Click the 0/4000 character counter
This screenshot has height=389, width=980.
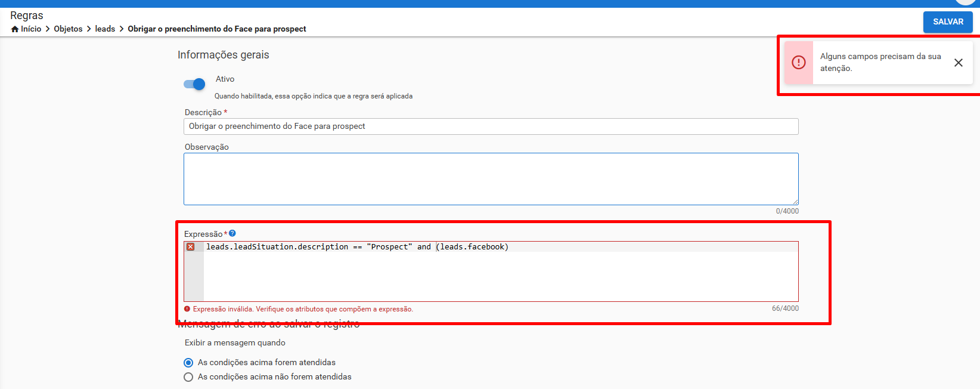787,211
